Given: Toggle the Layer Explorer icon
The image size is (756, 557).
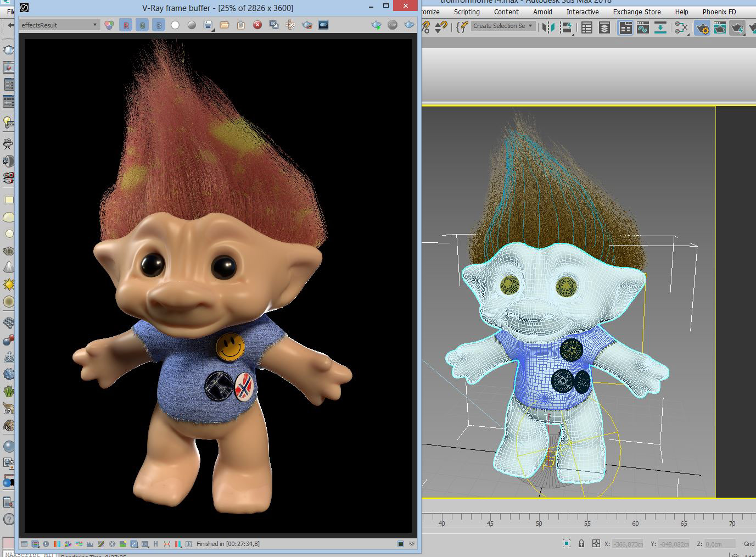Looking at the screenshot, I should (604, 27).
